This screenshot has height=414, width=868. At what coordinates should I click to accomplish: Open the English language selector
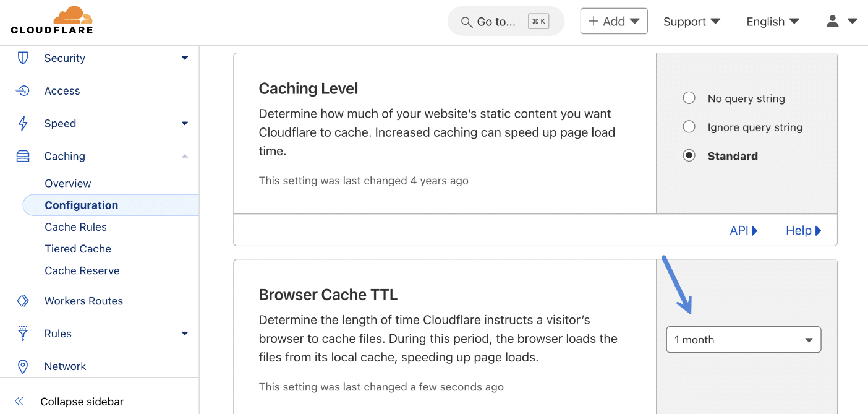click(772, 21)
